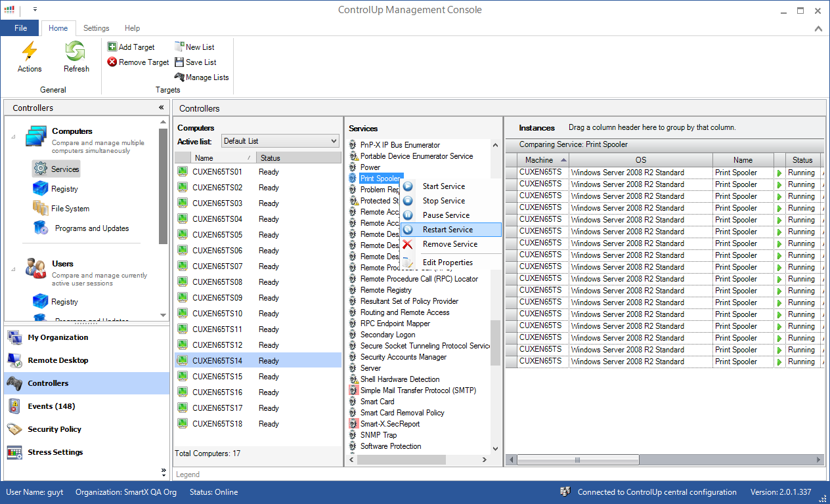
Task: Choose Stop Service from context menu
Action: [x=450, y=201]
